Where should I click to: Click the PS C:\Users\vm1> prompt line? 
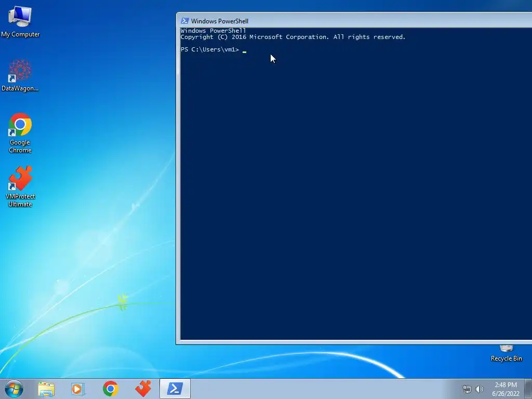click(x=214, y=49)
